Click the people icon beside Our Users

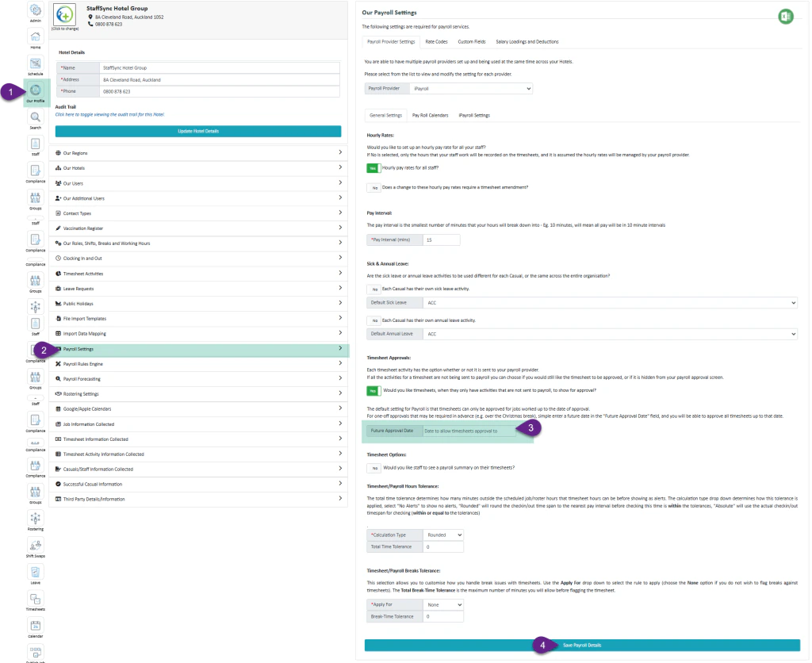click(x=59, y=183)
